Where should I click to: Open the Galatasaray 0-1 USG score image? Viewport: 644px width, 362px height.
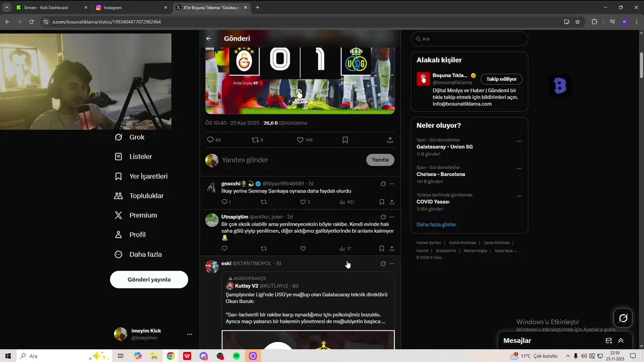(300, 80)
